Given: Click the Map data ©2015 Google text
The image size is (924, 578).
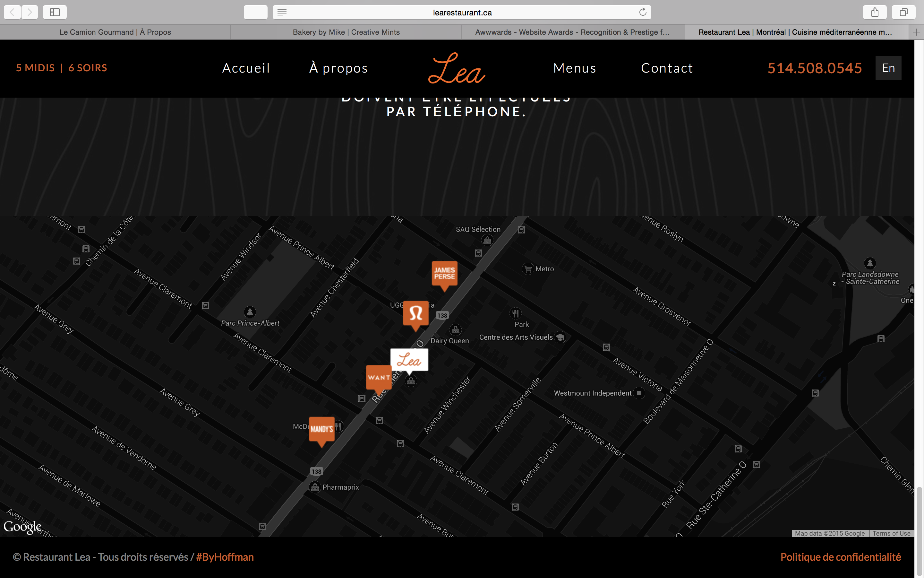Looking at the screenshot, I should click(x=830, y=533).
